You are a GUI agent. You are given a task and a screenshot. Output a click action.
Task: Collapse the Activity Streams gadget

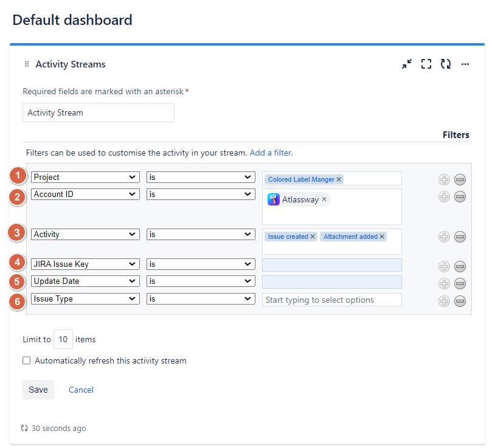pyautogui.click(x=406, y=64)
